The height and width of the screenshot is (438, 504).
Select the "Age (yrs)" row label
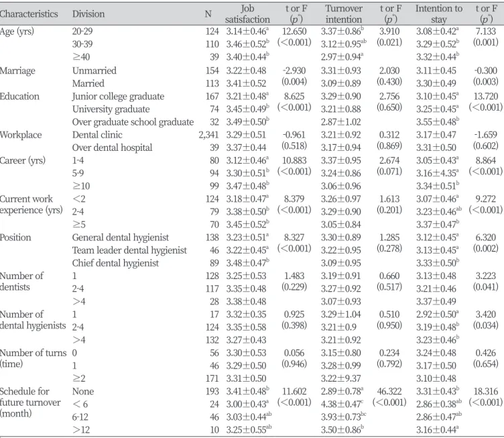(17, 32)
